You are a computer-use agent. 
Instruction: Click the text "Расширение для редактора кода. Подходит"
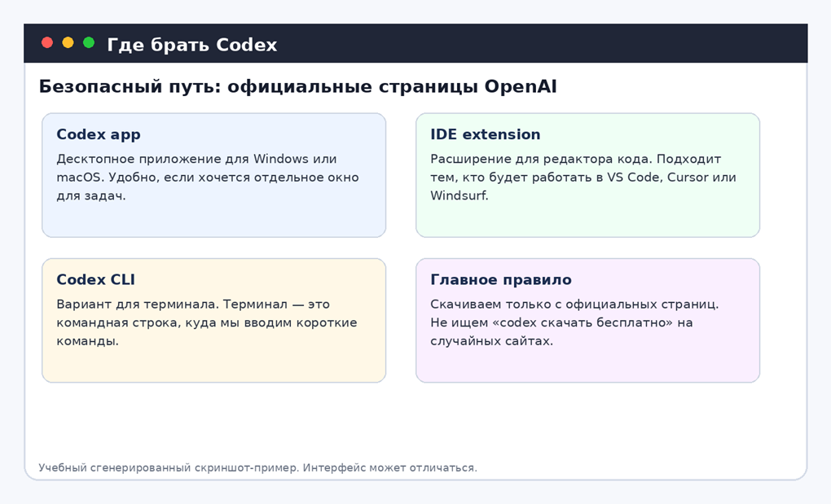tap(575, 159)
